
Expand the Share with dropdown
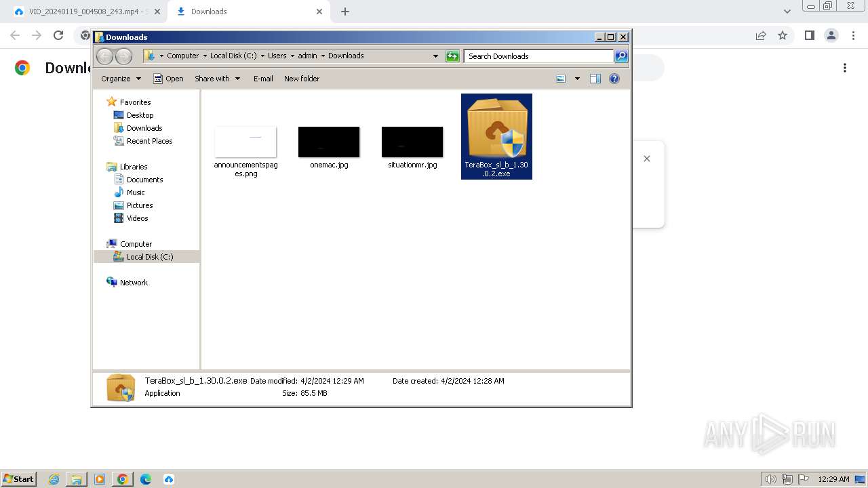tap(217, 79)
